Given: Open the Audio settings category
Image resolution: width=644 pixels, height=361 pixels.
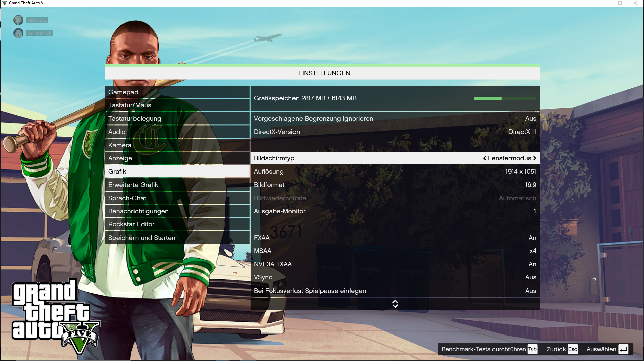Looking at the screenshot, I should [177, 132].
